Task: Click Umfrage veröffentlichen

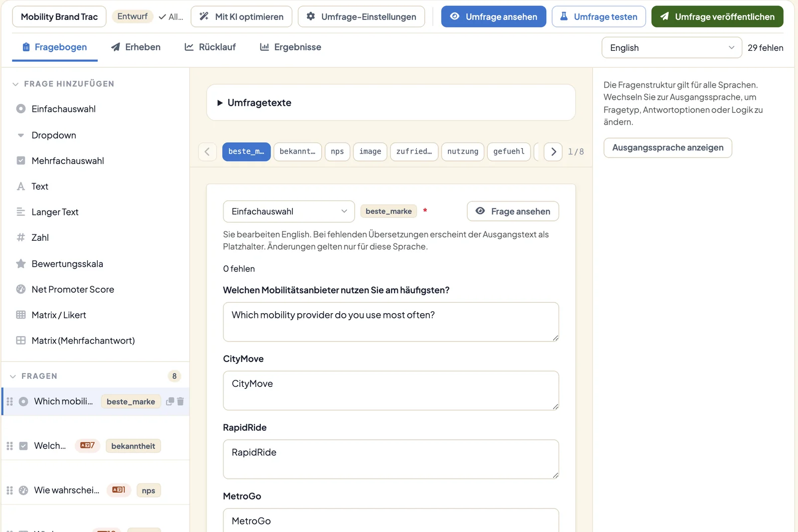Action: point(717,16)
